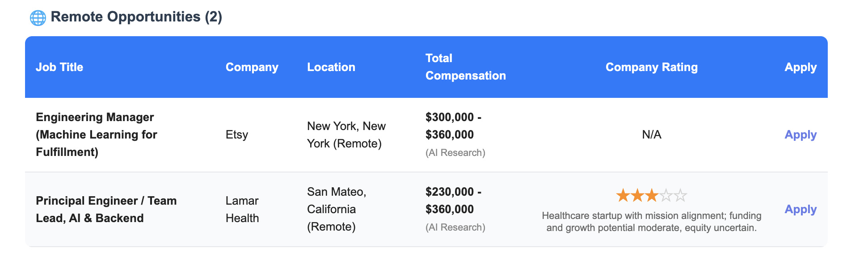The width and height of the screenshot is (868, 269).
Task: Apply to the Lamar Health Principal Engineer job
Action: click(801, 209)
